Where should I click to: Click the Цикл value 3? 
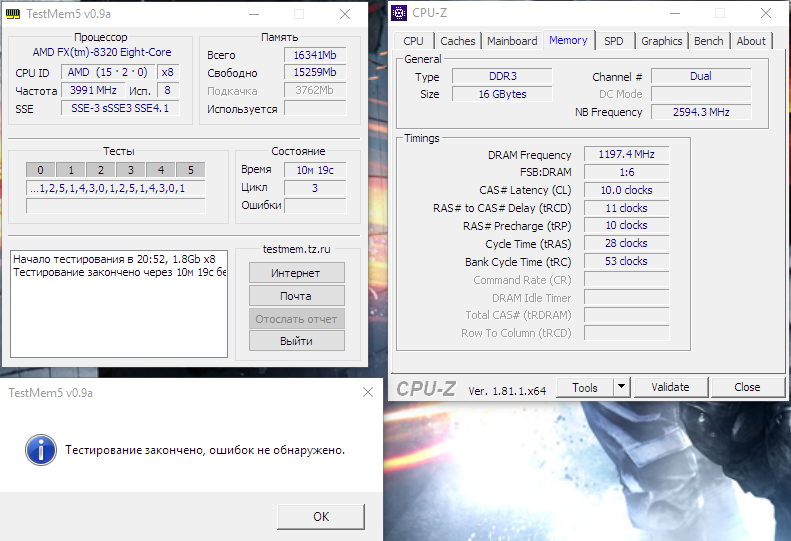pos(315,188)
